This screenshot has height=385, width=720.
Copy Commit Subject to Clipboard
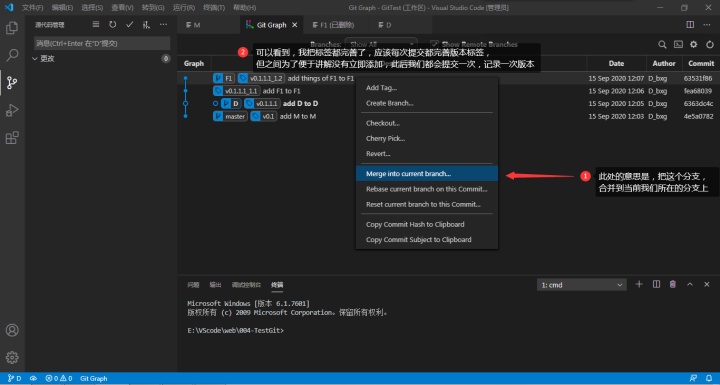tap(427, 239)
